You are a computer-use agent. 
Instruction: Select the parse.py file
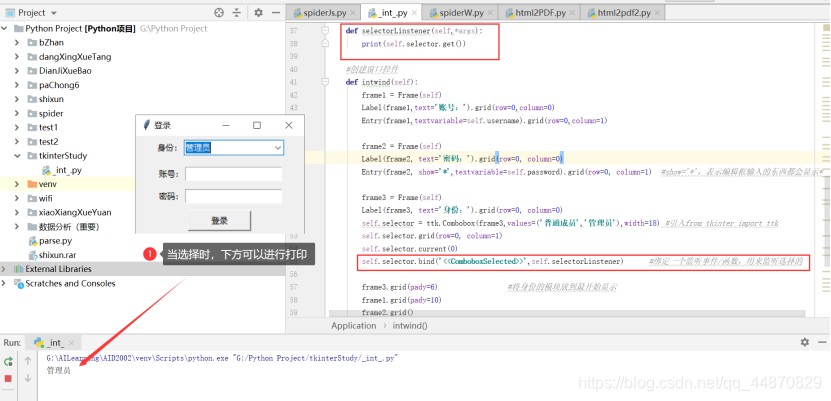(x=55, y=241)
